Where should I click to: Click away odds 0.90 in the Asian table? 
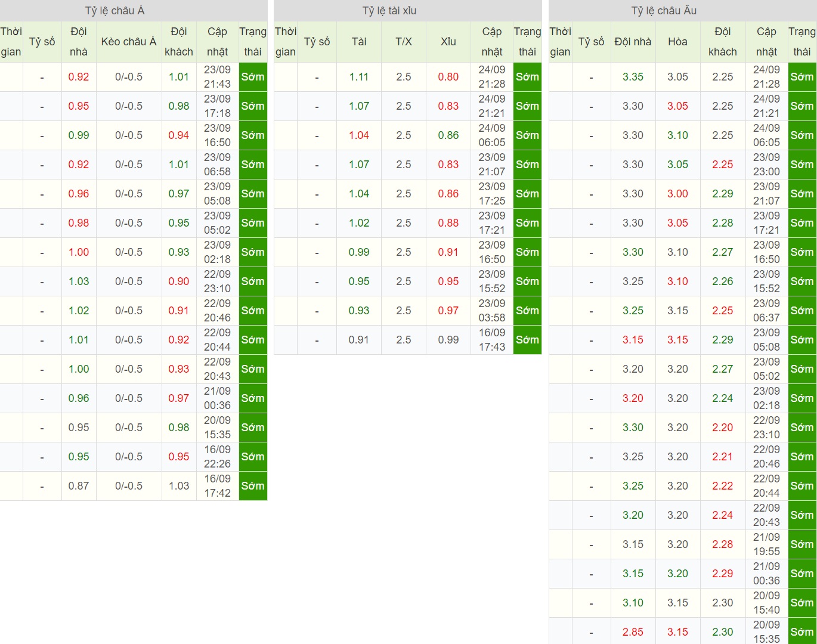(179, 281)
